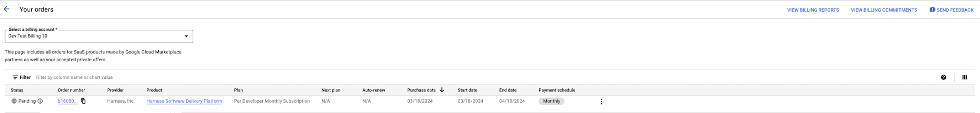Click the Filter funnel icon

click(x=15, y=77)
